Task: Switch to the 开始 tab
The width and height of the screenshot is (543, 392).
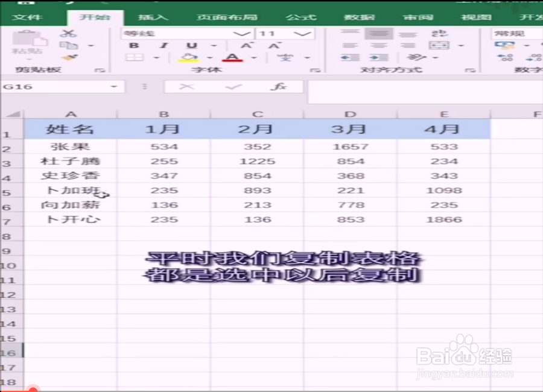Action: pyautogui.click(x=95, y=17)
